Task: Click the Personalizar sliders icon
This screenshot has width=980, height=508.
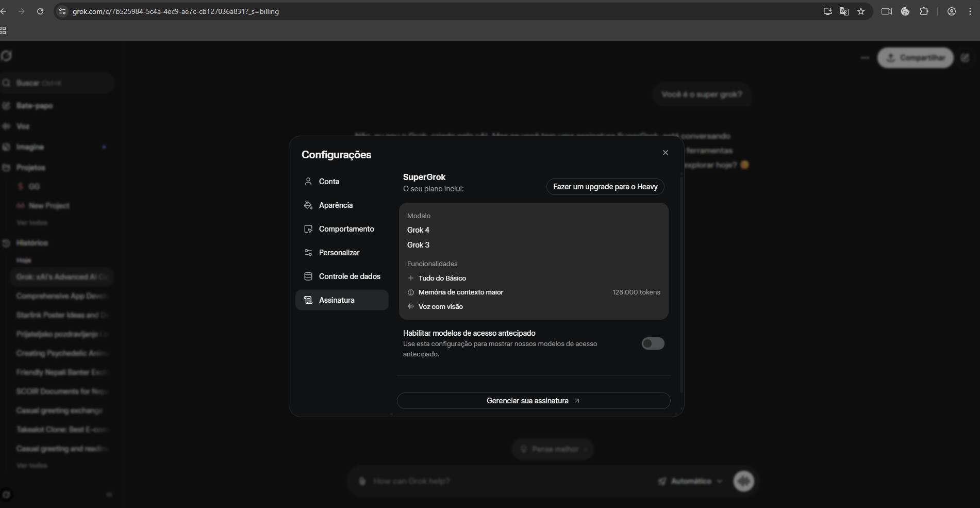Action: click(308, 253)
